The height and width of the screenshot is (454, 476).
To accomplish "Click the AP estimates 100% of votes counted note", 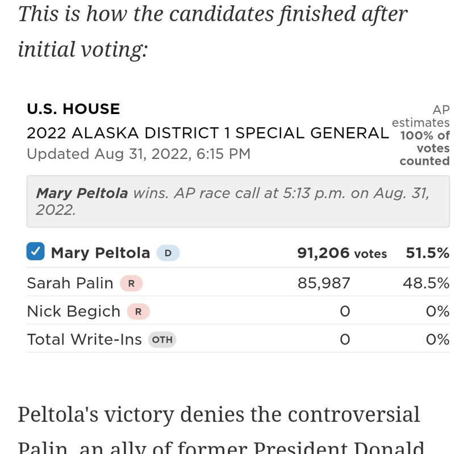I will pos(421,135).
